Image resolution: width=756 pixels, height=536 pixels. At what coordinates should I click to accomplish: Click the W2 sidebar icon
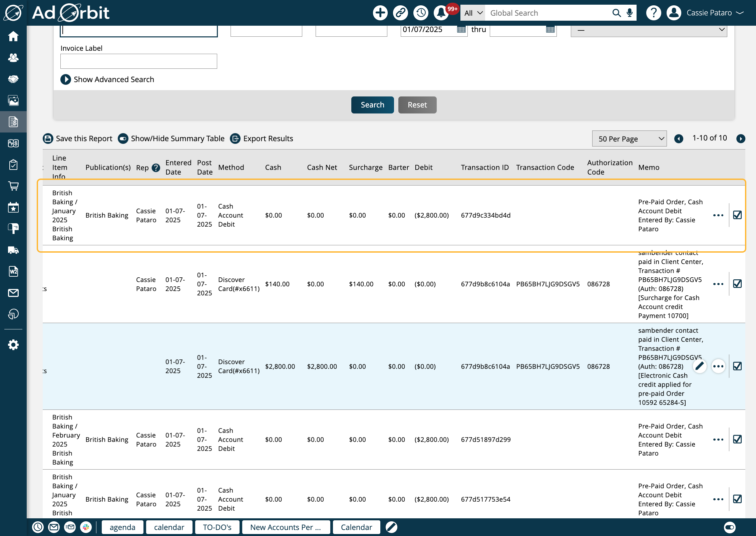click(x=13, y=271)
